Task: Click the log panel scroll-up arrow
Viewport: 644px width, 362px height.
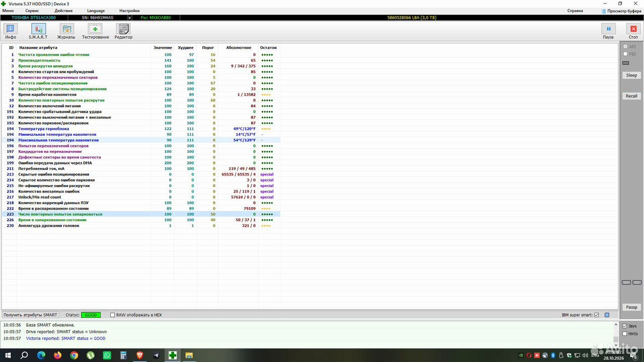Action: click(616, 324)
